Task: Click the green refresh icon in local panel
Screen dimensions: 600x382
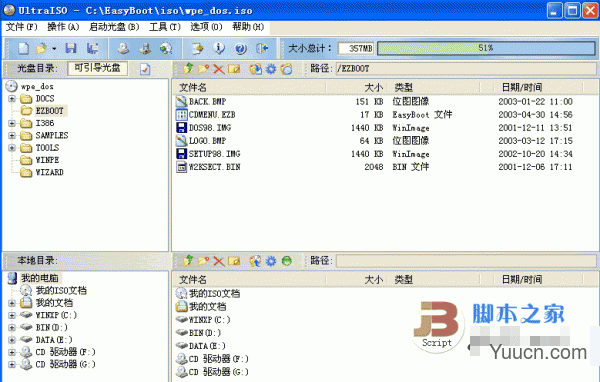Action: 286,261
